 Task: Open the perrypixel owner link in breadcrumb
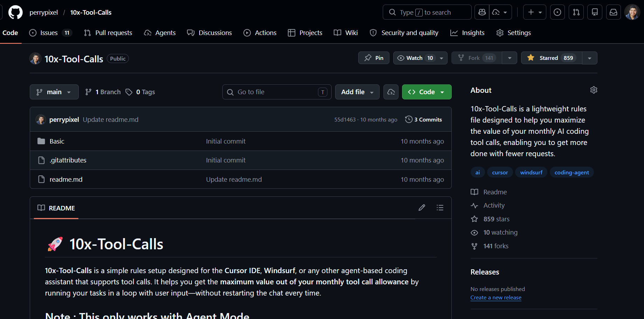44,12
